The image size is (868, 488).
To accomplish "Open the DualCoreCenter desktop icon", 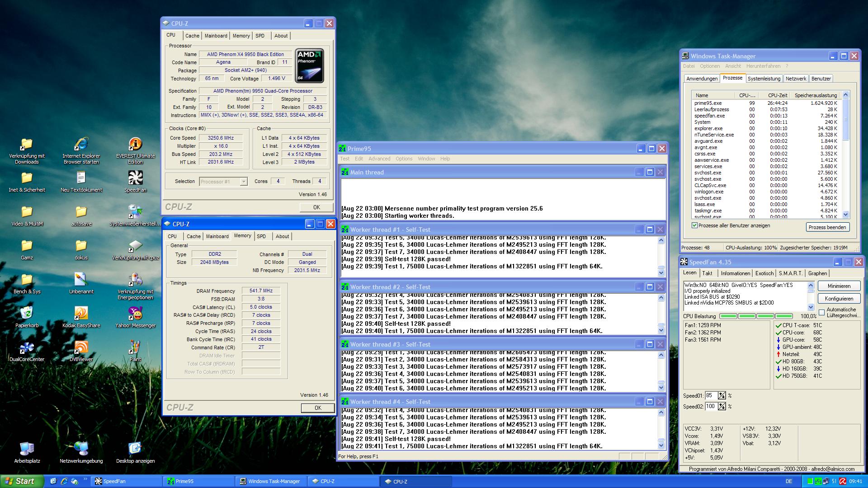I will coord(27,348).
